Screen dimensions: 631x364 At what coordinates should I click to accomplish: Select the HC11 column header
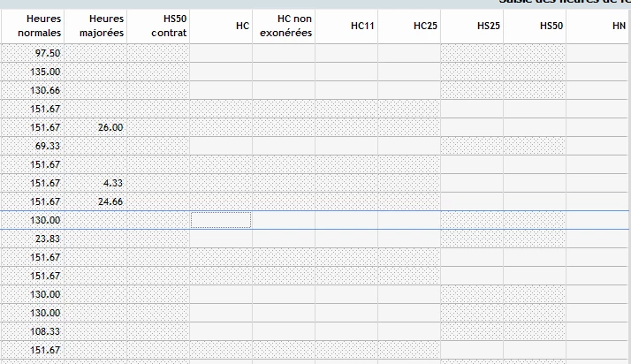pos(346,27)
